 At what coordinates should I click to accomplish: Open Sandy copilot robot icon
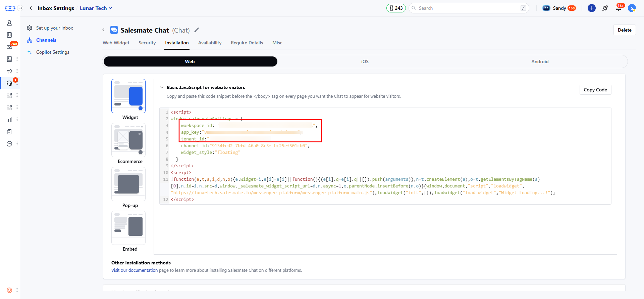pyautogui.click(x=546, y=8)
